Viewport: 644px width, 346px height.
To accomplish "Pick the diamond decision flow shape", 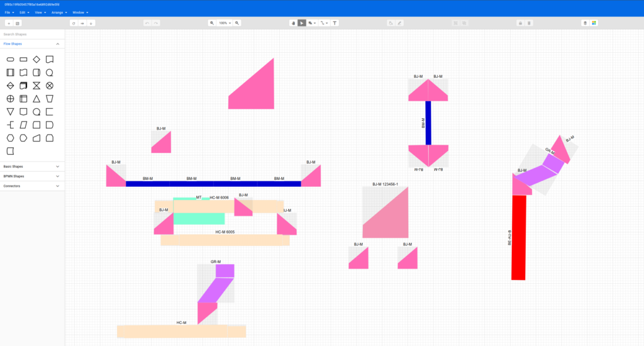I will click(36, 59).
